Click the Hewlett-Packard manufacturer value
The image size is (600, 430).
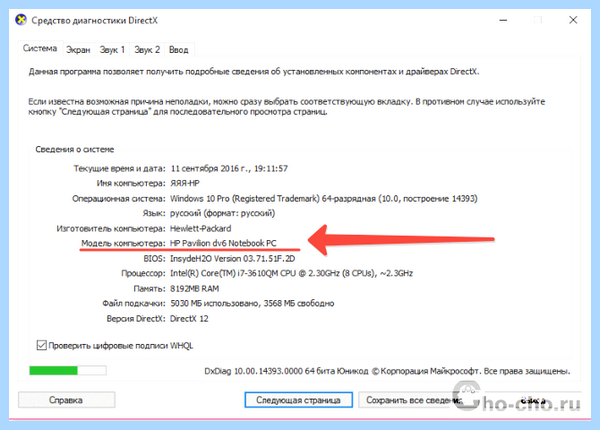coord(201,228)
